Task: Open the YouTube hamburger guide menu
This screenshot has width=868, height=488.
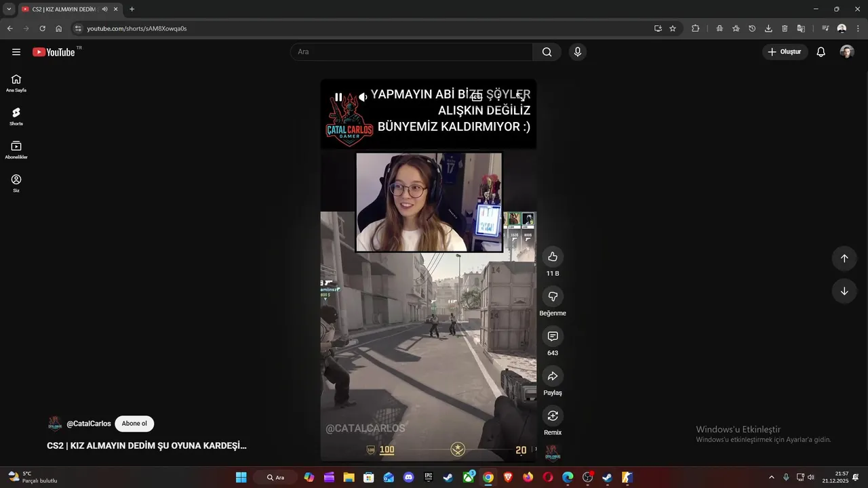Action: tap(16, 52)
